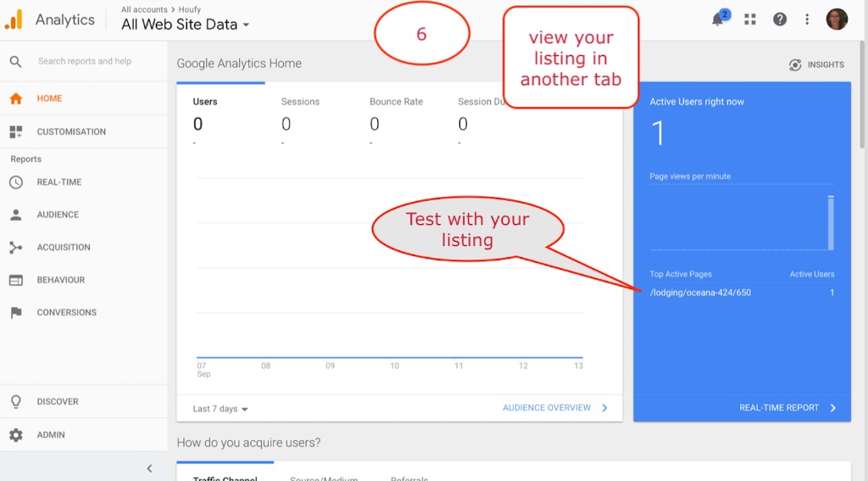868x481 pixels.
Task: Click the help question mark icon
Action: point(779,20)
